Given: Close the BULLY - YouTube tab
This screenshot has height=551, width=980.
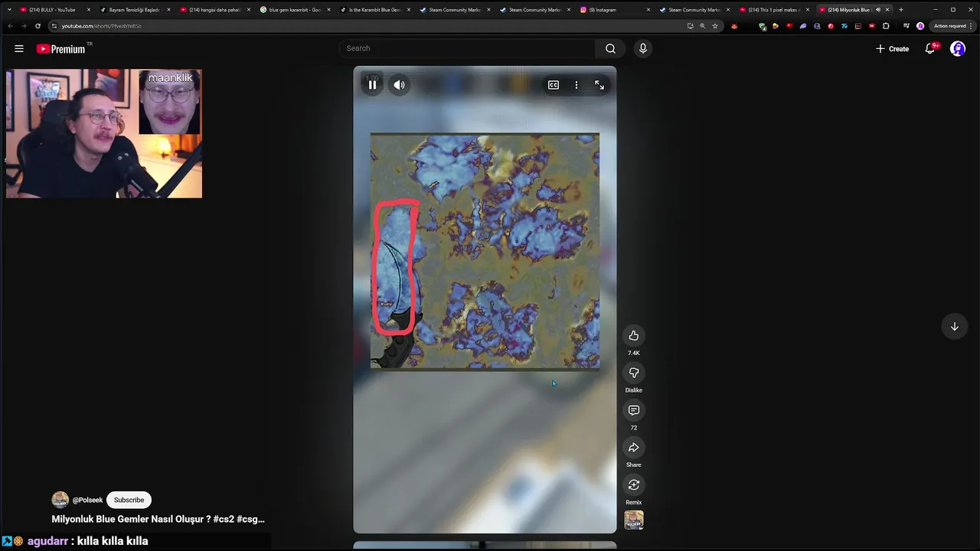Looking at the screenshot, I should click(89, 10).
